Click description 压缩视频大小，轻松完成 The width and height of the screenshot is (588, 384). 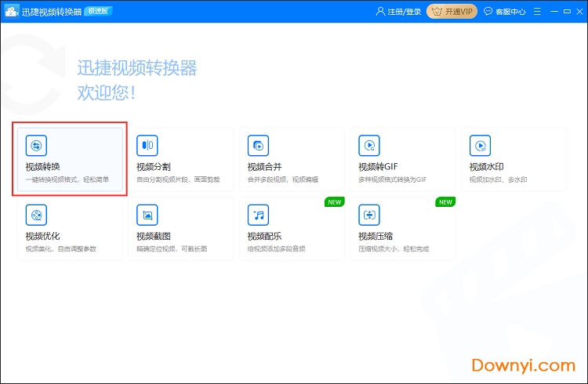pos(394,249)
